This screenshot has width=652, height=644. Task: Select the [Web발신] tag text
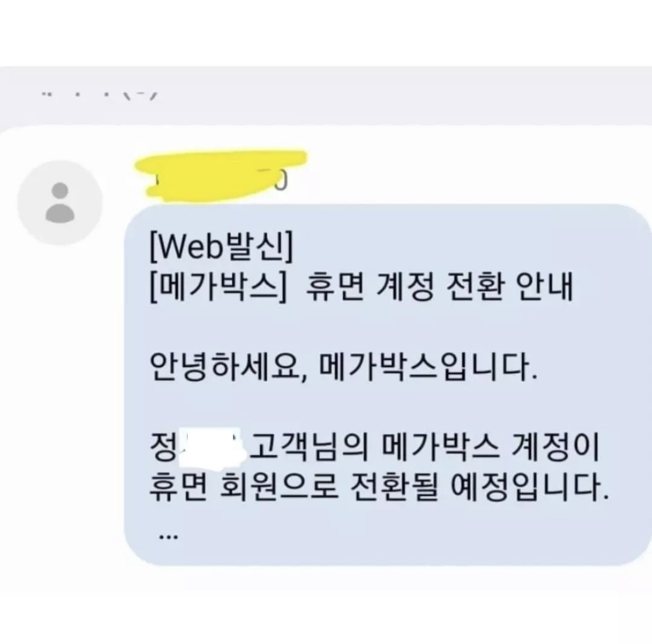[221, 247]
